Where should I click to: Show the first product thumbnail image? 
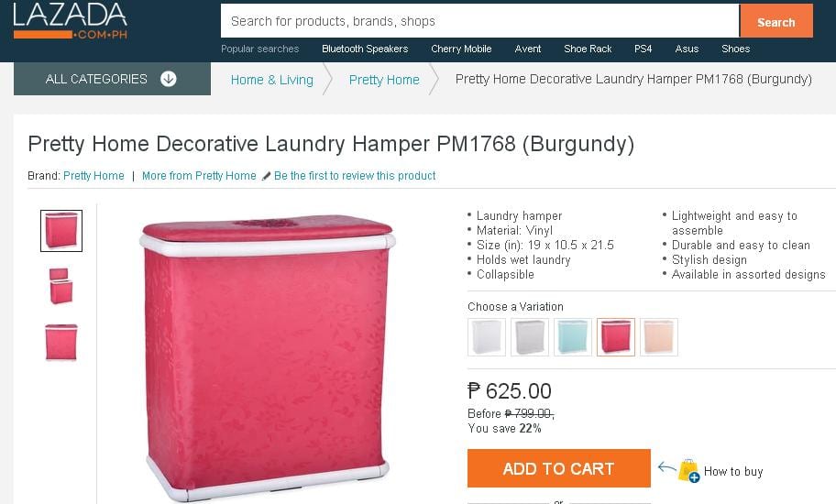pos(61,231)
